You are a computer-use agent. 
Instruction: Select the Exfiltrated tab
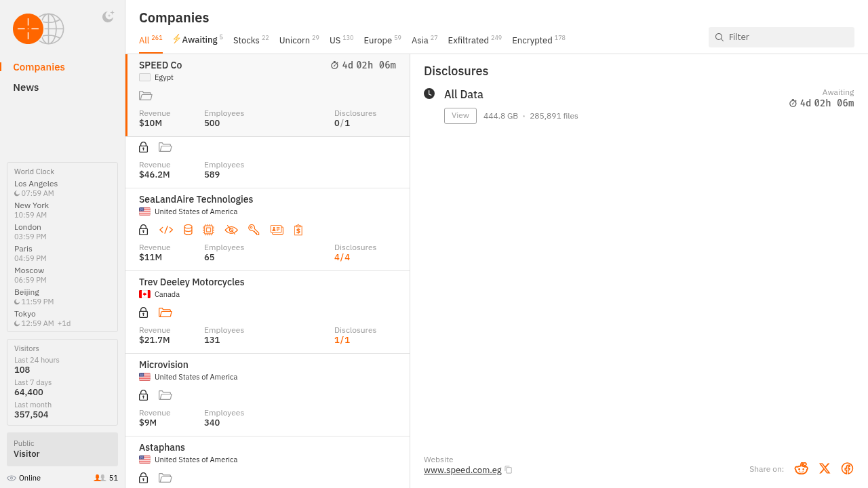pos(475,40)
